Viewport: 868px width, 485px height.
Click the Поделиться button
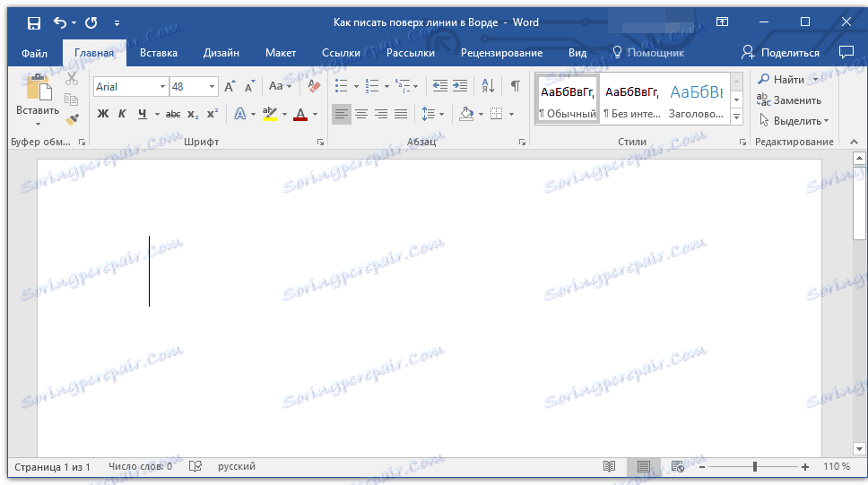(780, 53)
